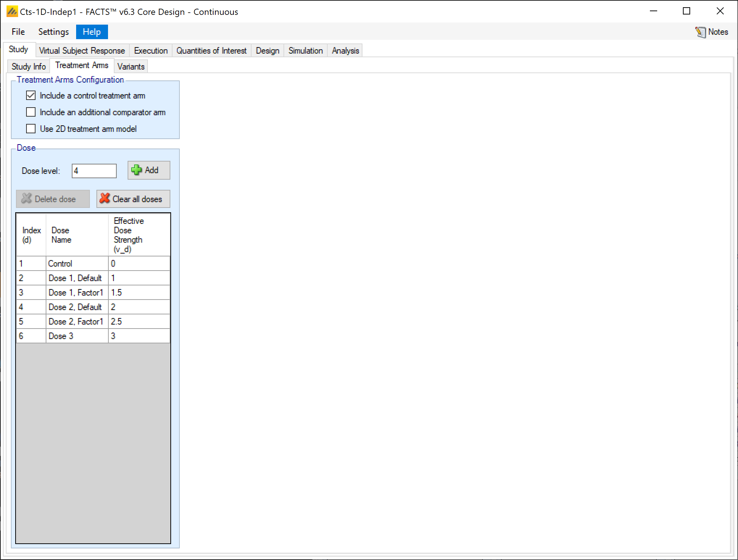The height and width of the screenshot is (560, 738).
Task: Click in the Dose level input field
Action: pyautogui.click(x=94, y=171)
